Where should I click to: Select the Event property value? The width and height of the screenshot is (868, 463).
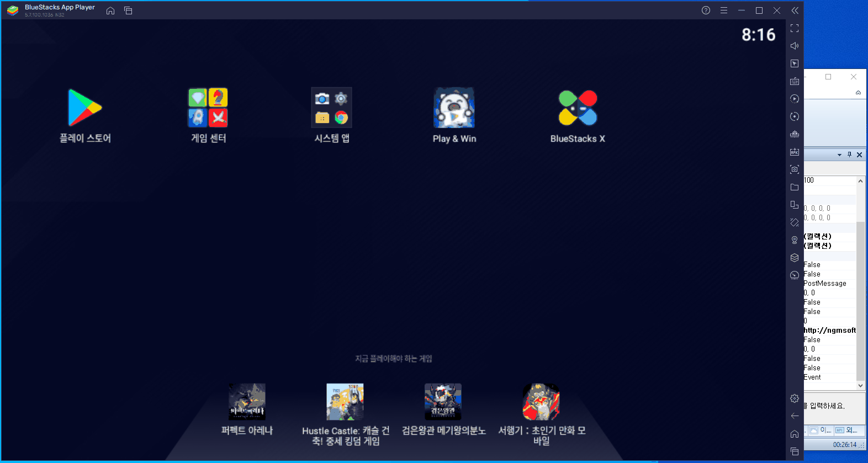point(812,377)
